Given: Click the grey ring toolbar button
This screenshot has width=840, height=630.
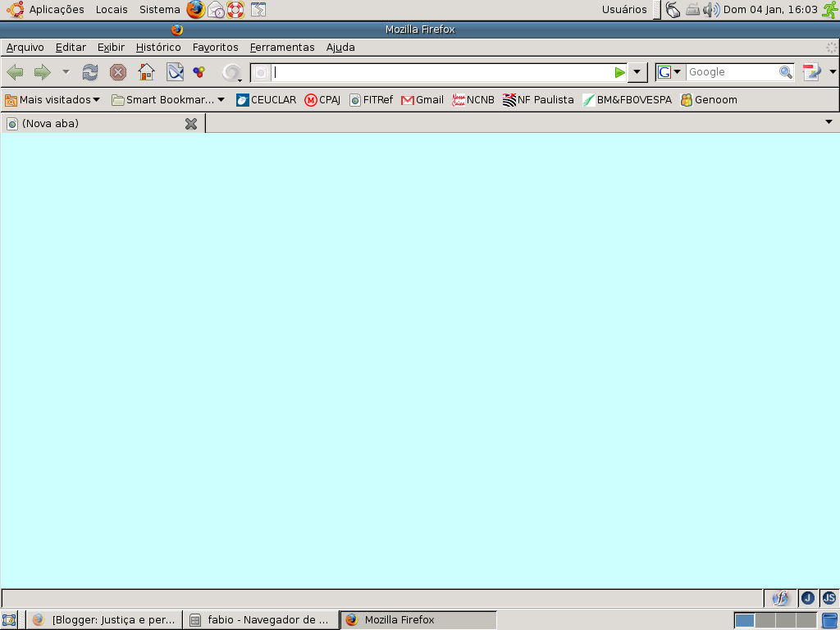Looking at the screenshot, I should click(231, 72).
